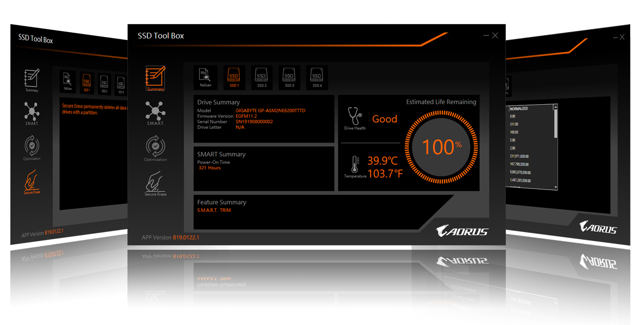
Task: Open Optimization in the center window sidebar
Action: pyautogui.click(x=155, y=148)
